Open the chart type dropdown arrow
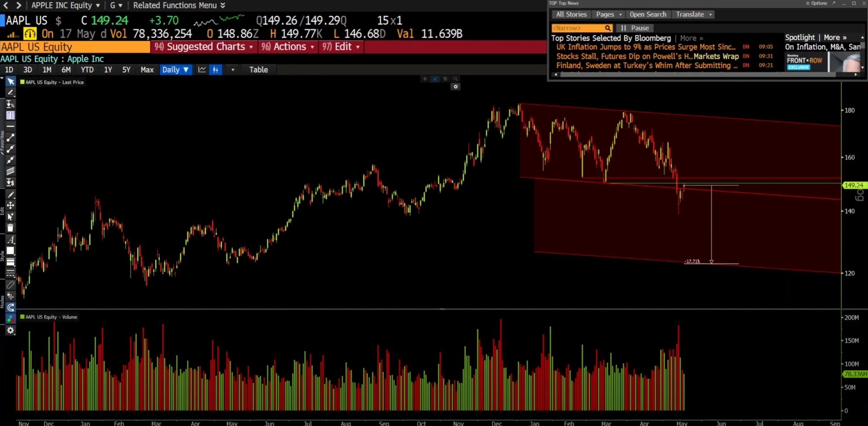This screenshot has width=868, height=426. pyautogui.click(x=233, y=69)
